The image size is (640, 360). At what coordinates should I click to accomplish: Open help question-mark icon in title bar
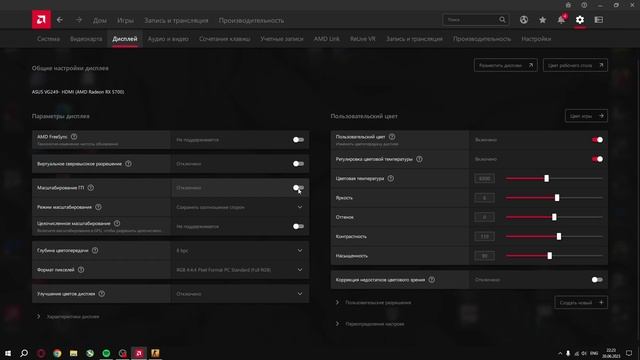point(584,5)
